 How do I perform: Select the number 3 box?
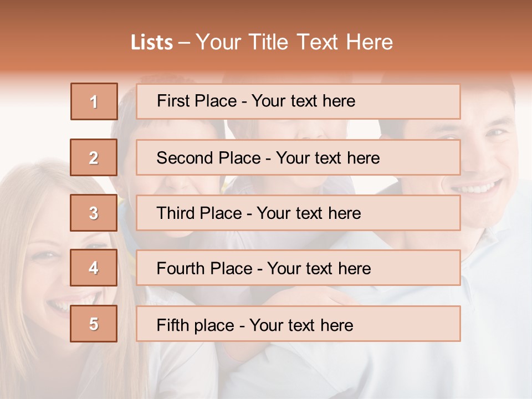click(x=94, y=213)
